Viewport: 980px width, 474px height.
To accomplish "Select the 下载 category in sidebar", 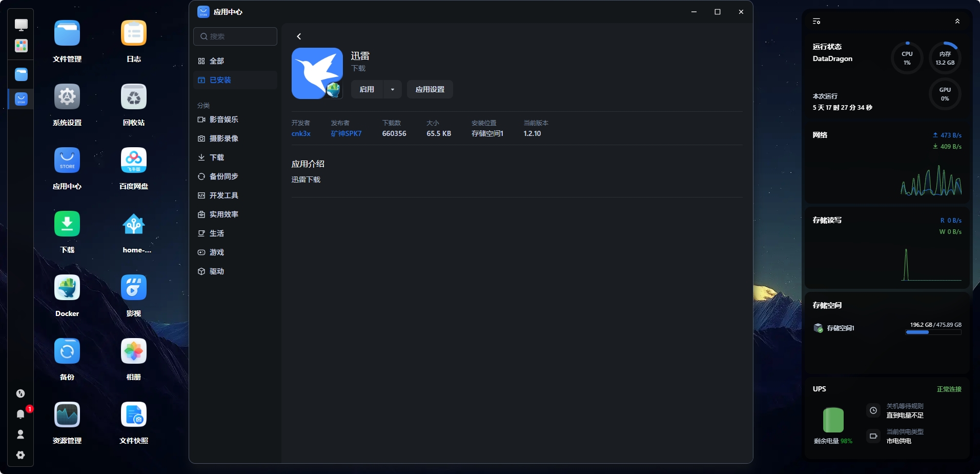I will pyautogui.click(x=235, y=157).
